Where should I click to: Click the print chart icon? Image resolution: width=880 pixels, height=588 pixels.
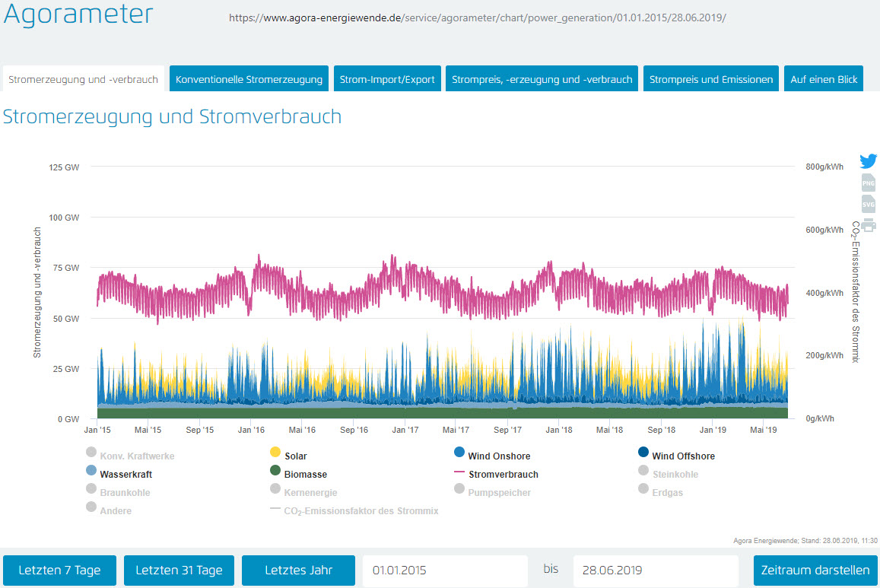868,224
